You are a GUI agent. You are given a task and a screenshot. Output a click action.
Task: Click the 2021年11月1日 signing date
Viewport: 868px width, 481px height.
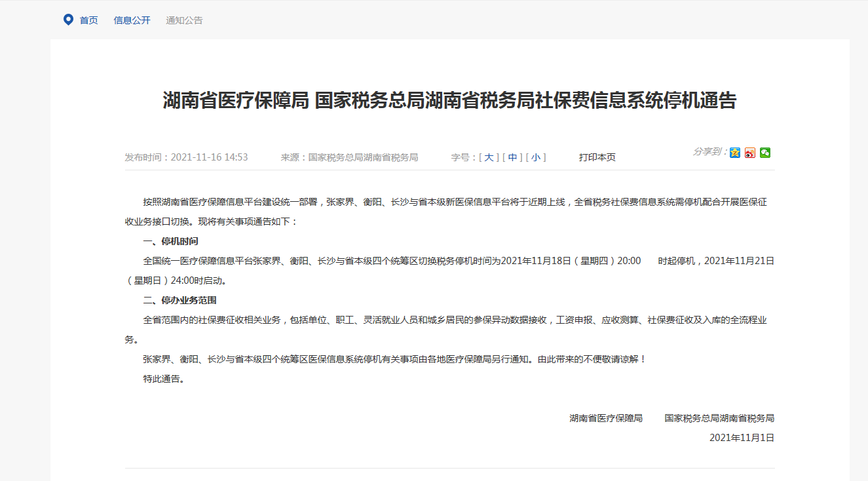tap(742, 438)
